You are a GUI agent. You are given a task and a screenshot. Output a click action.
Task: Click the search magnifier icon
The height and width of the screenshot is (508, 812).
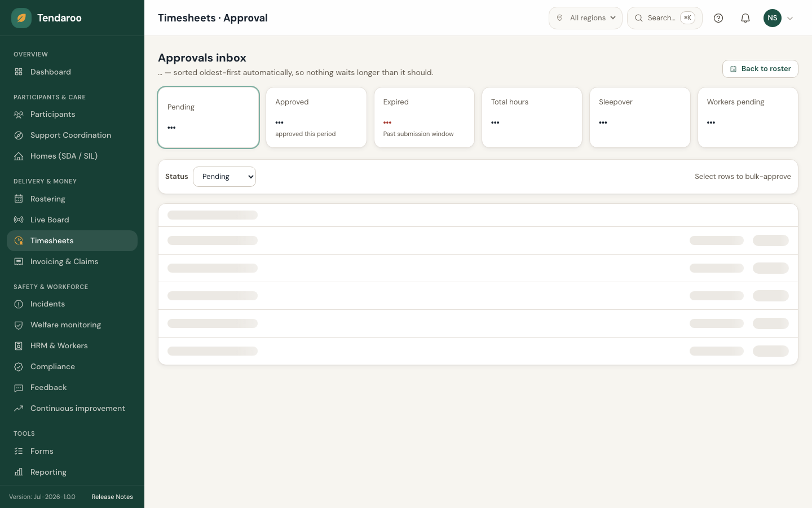(x=639, y=18)
